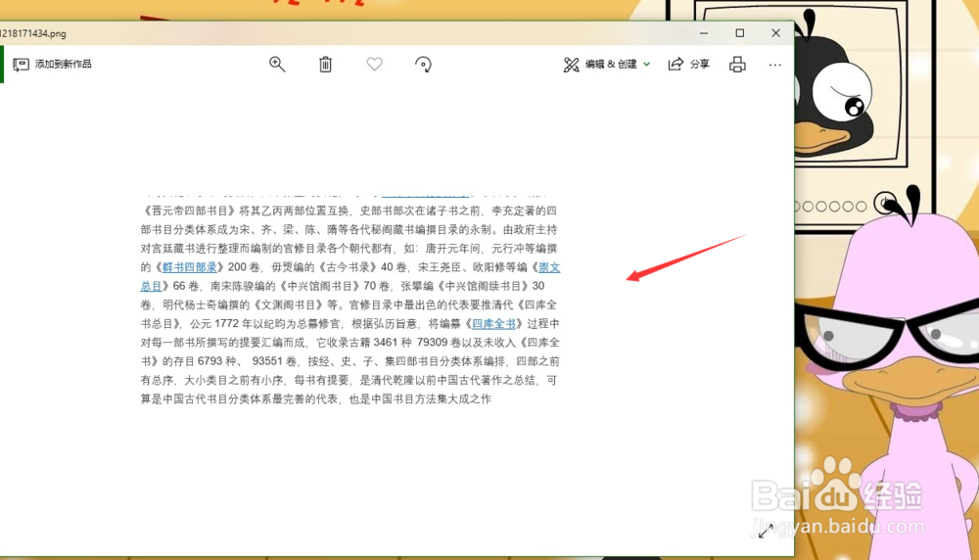Image resolution: width=979 pixels, height=560 pixels.
Task: Maximize the Photos window
Action: tap(740, 33)
